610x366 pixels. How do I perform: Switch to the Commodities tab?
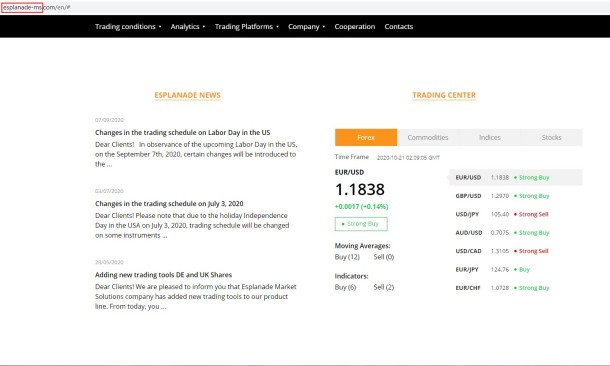pyautogui.click(x=428, y=137)
